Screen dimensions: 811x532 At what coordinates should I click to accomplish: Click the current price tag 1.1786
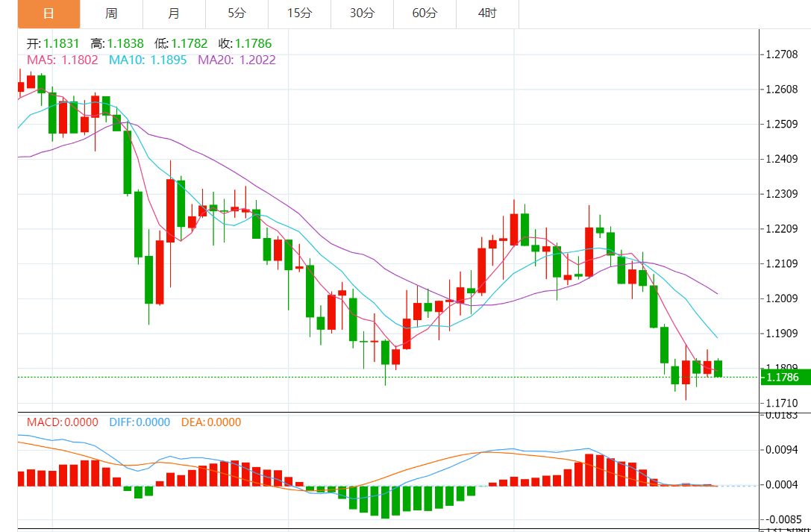(785, 378)
